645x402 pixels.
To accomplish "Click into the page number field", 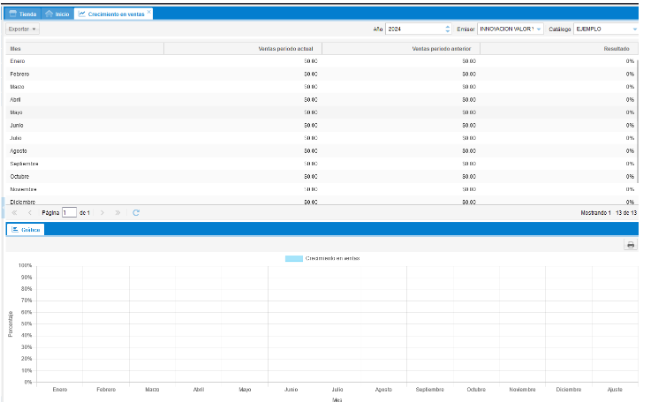I will [69, 213].
